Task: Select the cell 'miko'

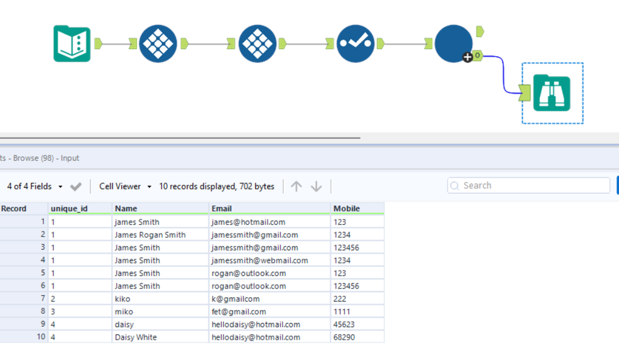Action: [x=160, y=311]
